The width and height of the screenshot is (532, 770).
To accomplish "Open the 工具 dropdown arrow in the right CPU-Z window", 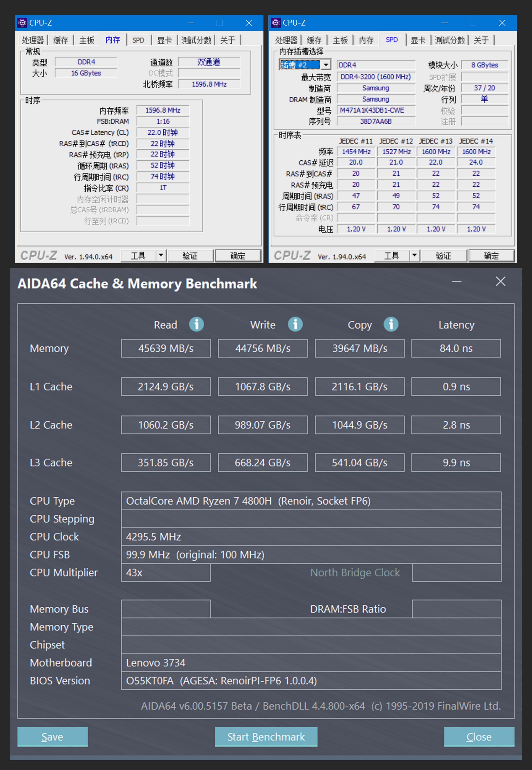I will (x=414, y=255).
